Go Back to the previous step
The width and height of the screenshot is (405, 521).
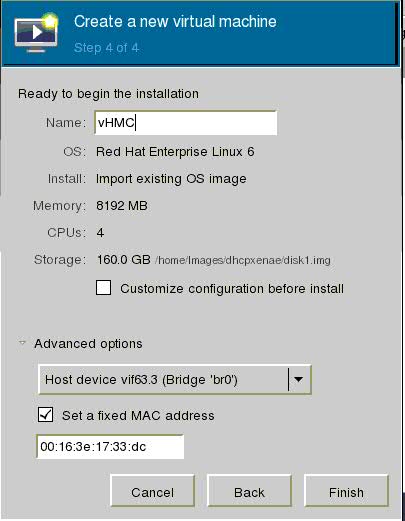[x=249, y=492]
